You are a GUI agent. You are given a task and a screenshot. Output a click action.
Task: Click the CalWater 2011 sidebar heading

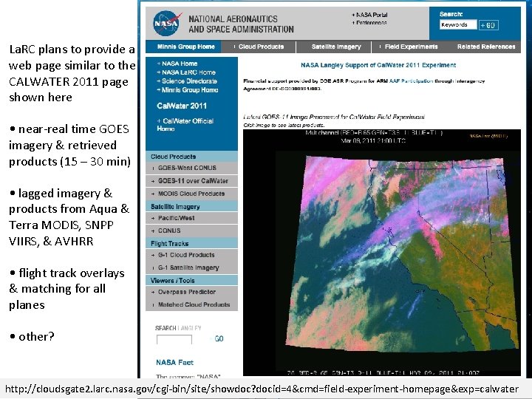click(x=182, y=106)
